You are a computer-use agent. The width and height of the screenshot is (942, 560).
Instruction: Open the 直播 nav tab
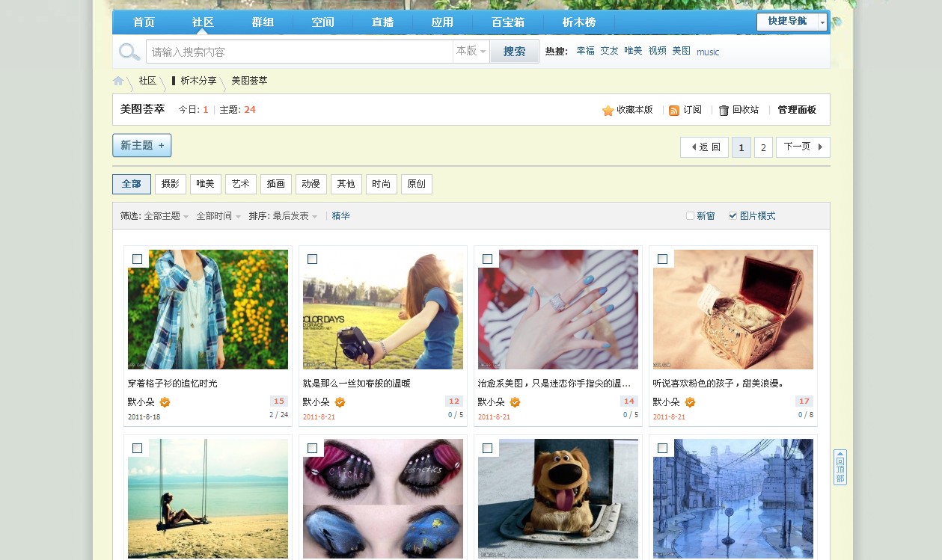[x=383, y=22]
